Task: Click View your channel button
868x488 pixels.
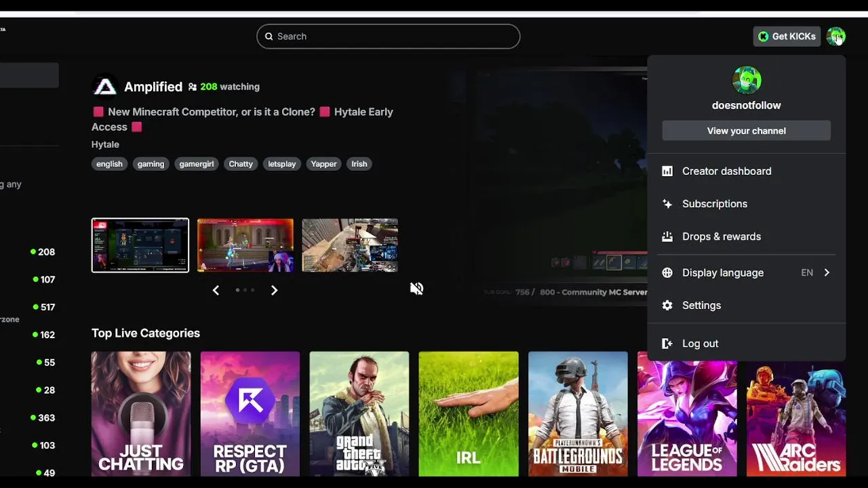Action: click(x=746, y=131)
